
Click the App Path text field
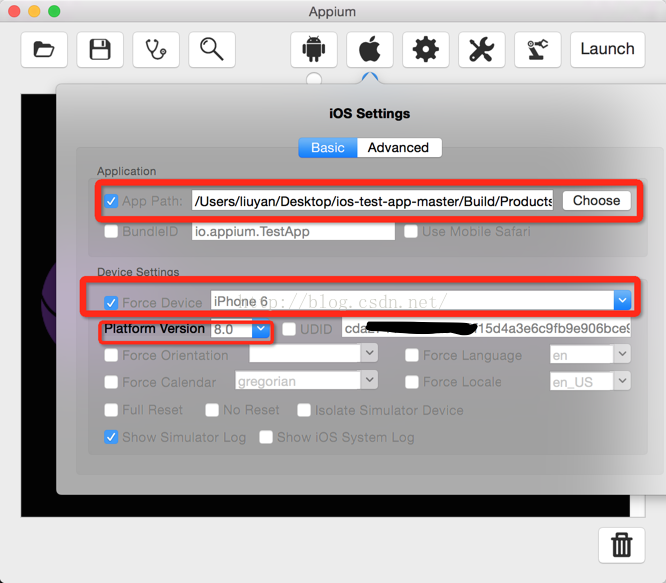373,201
